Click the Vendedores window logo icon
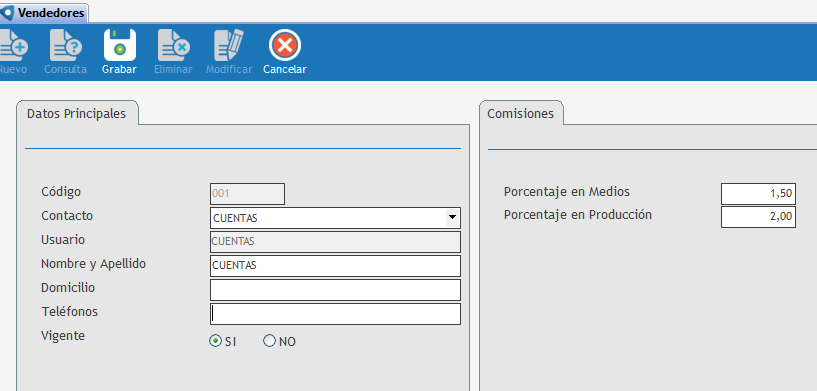This screenshot has width=817, height=391. (x=7, y=13)
